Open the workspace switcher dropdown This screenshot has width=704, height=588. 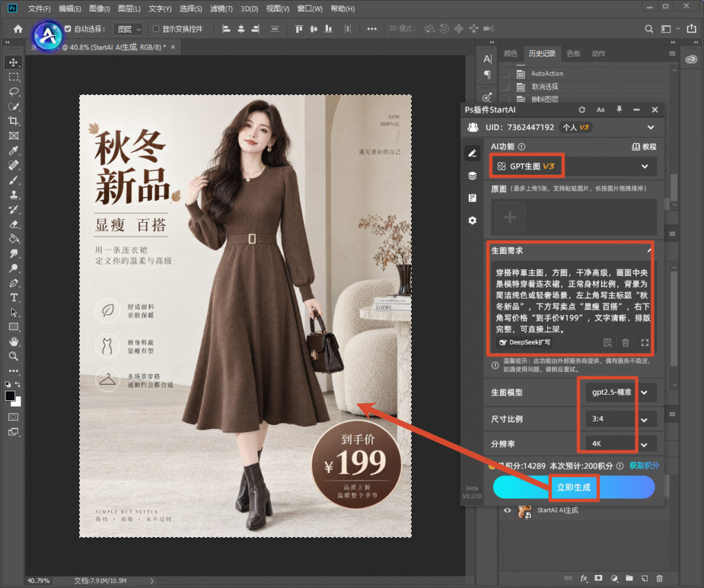pos(670,29)
